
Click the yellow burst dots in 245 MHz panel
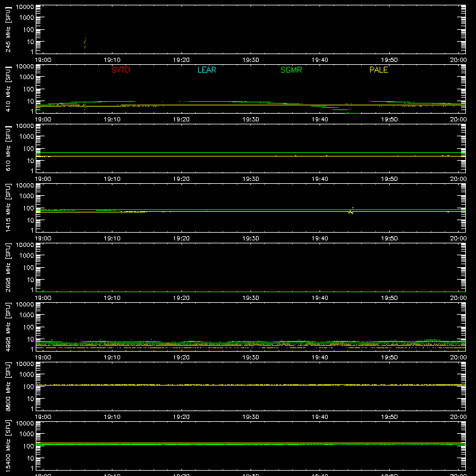[x=85, y=43]
